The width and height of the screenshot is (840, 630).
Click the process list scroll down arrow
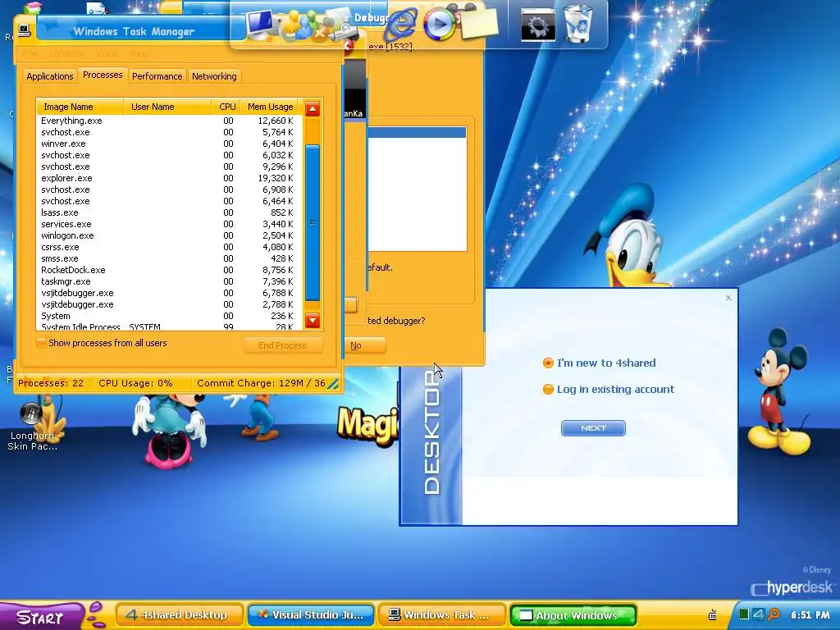[313, 321]
